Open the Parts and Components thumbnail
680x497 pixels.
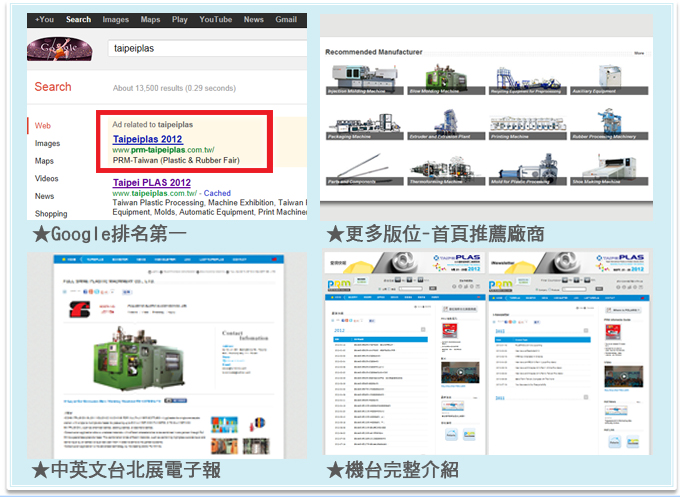click(365, 169)
